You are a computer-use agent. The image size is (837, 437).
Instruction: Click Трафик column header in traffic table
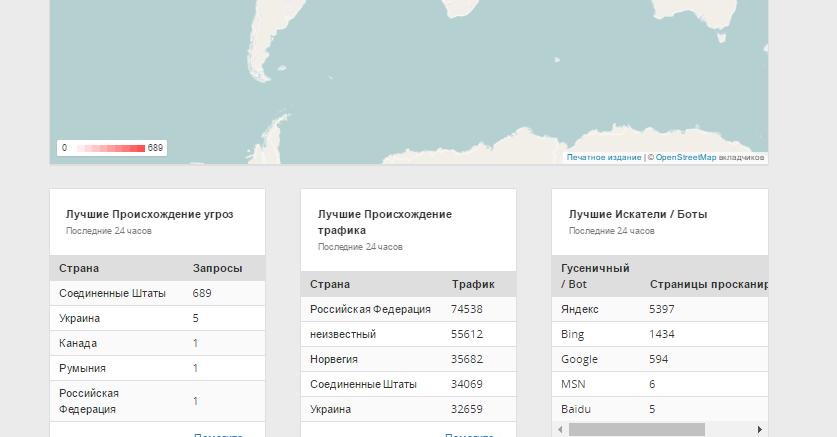pos(472,284)
